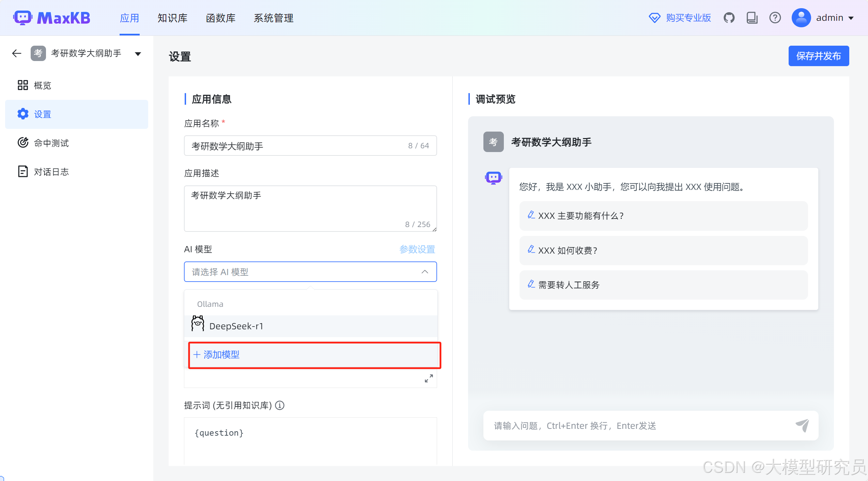Open the GitHub icon link
The height and width of the screenshot is (481, 868).
click(x=729, y=18)
